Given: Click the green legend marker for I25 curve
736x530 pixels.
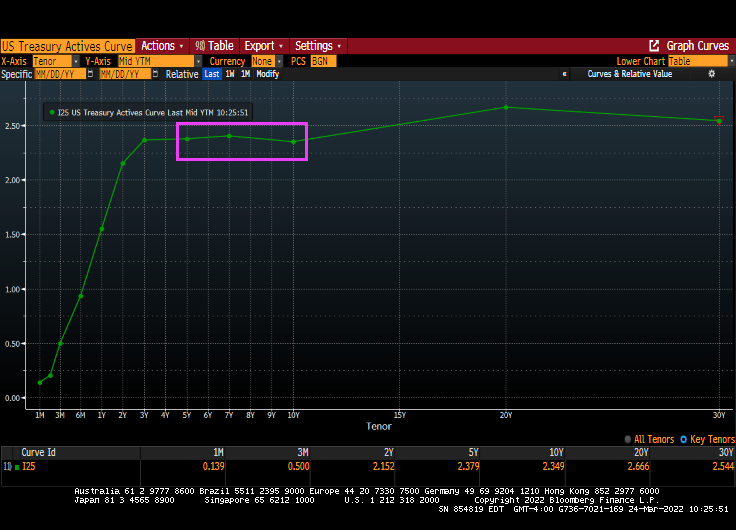Looking at the screenshot, I should pos(52,113).
